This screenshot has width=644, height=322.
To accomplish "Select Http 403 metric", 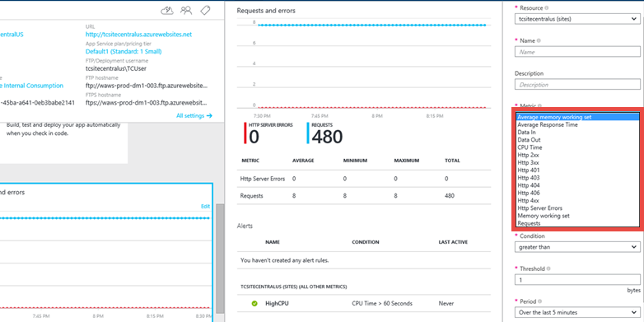I will click(x=577, y=178).
